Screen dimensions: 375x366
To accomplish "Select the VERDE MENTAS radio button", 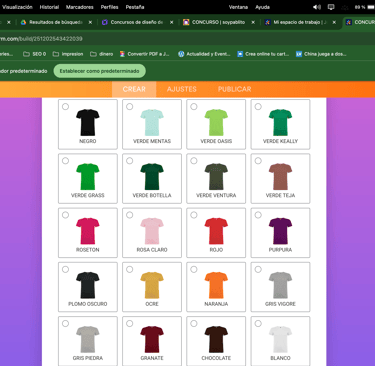I will click(x=130, y=106).
